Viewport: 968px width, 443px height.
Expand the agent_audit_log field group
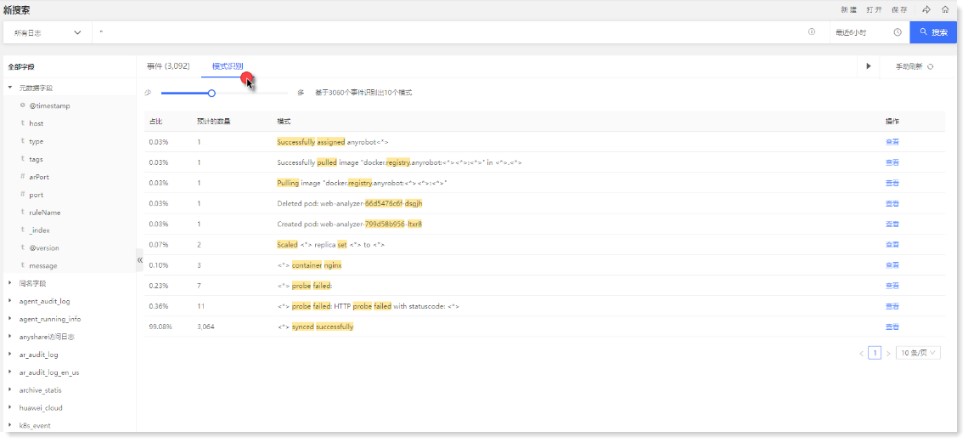(11, 301)
